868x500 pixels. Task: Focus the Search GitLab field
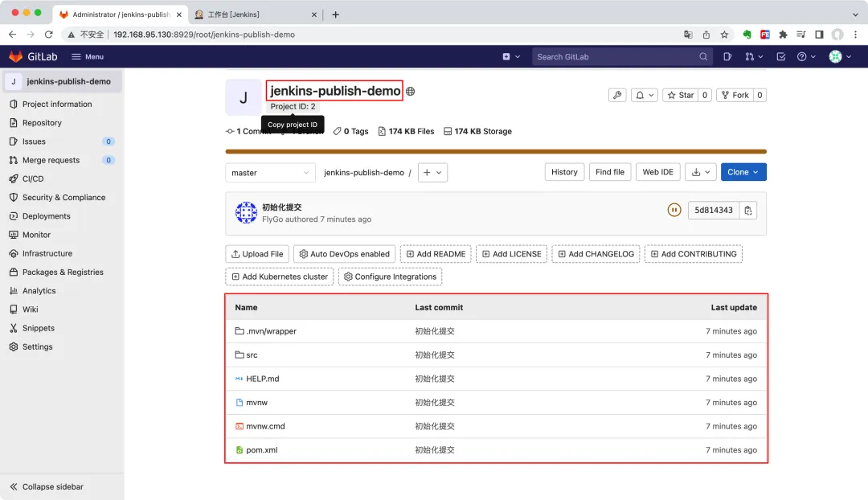click(621, 56)
